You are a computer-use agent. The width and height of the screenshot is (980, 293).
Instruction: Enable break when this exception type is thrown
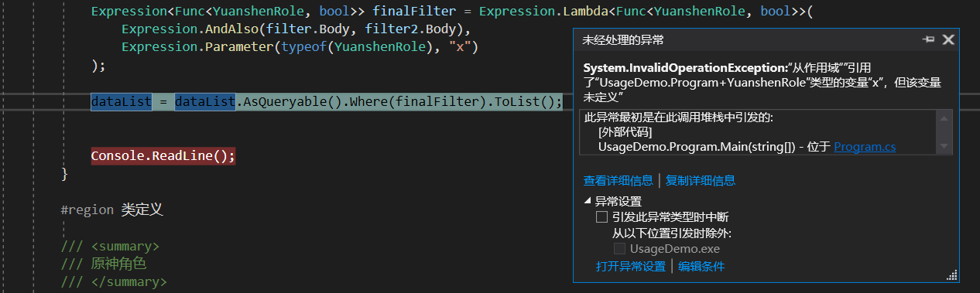pyautogui.click(x=601, y=217)
